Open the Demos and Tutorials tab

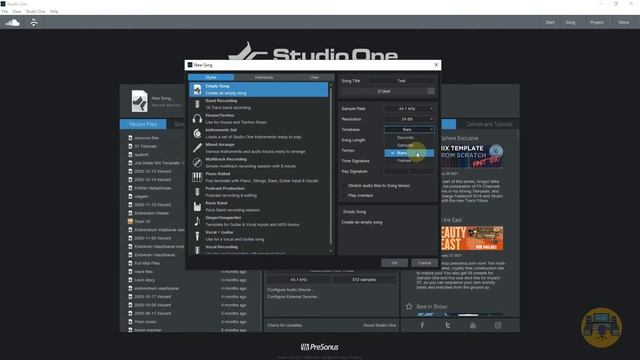click(x=489, y=124)
